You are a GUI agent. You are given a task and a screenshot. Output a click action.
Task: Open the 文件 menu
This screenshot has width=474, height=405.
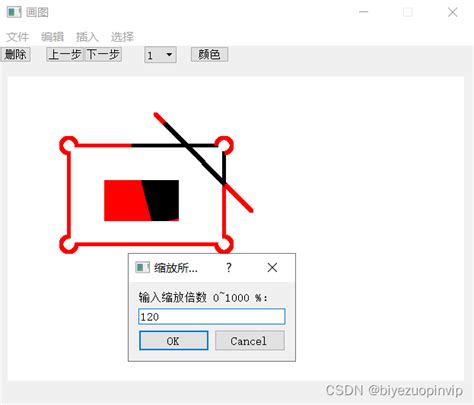18,37
